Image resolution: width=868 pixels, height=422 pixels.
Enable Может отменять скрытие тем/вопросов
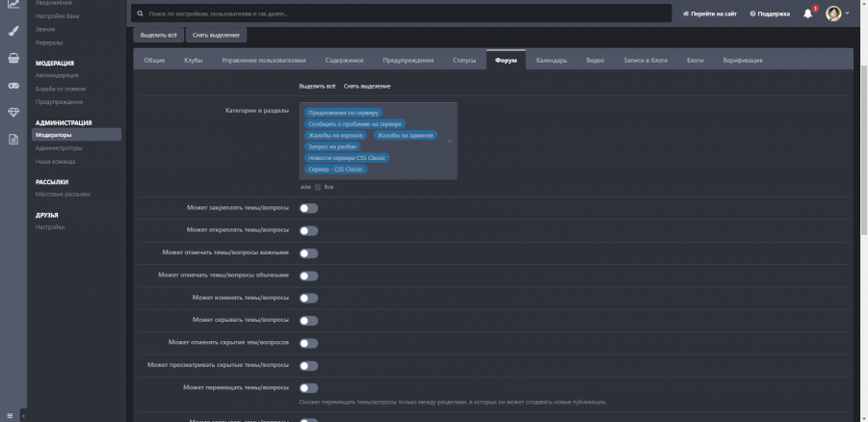[309, 343]
